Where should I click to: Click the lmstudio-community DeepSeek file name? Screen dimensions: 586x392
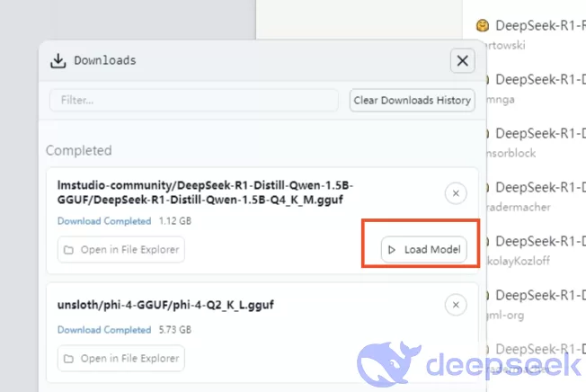205,192
